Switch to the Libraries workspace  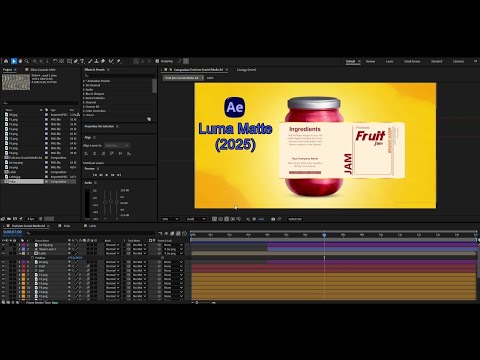(x=458, y=61)
